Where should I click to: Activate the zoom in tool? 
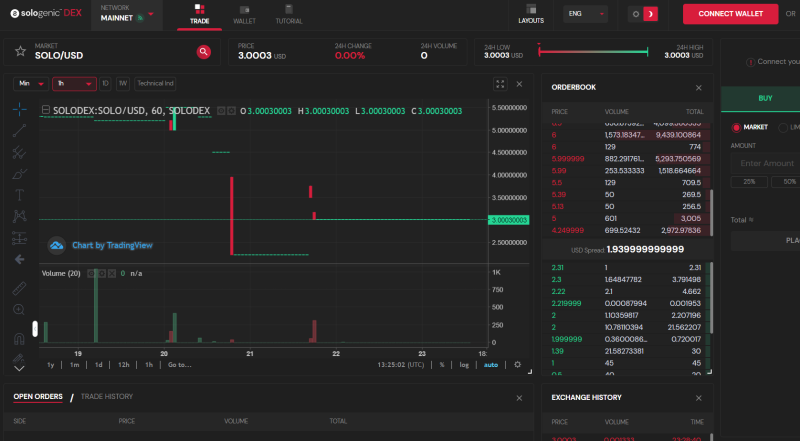19,310
